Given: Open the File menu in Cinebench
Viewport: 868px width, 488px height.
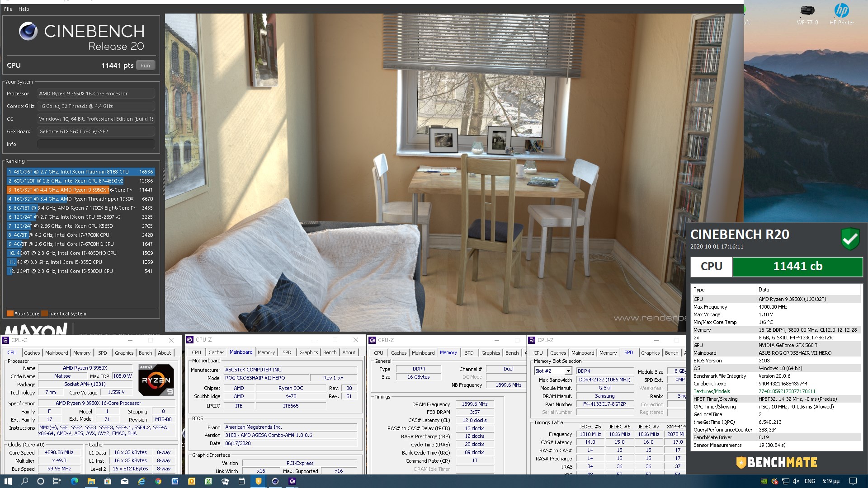Looking at the screenshot, I should (x=8, y=9).
